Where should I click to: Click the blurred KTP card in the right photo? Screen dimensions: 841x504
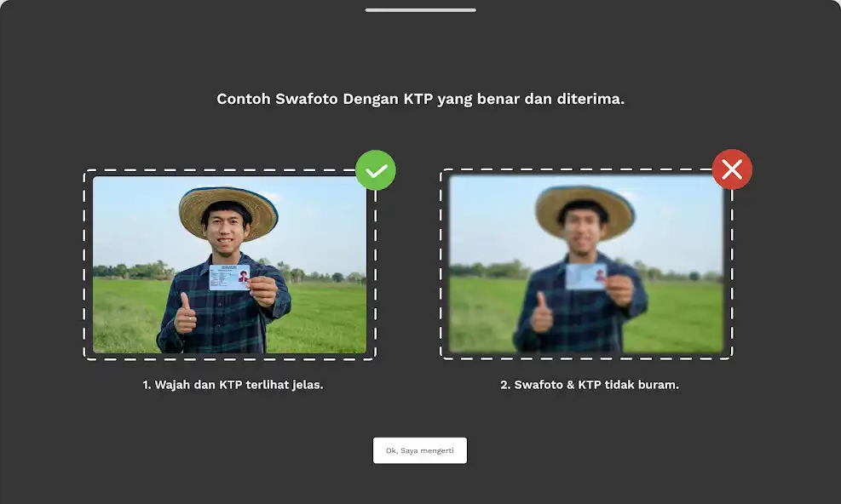click(585, 277)
